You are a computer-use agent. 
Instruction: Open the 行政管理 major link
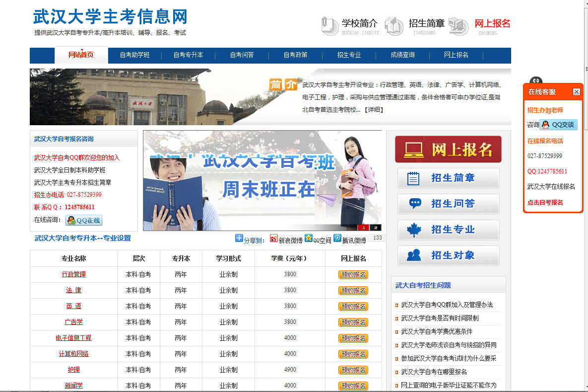[x=74, y=274]
